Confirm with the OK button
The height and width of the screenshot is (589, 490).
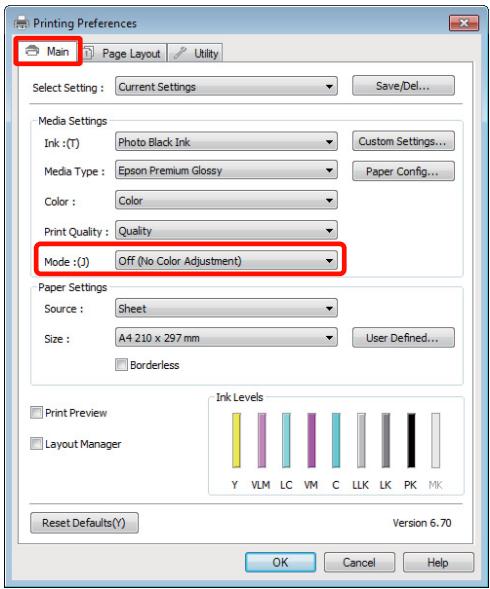coord(280,562)
